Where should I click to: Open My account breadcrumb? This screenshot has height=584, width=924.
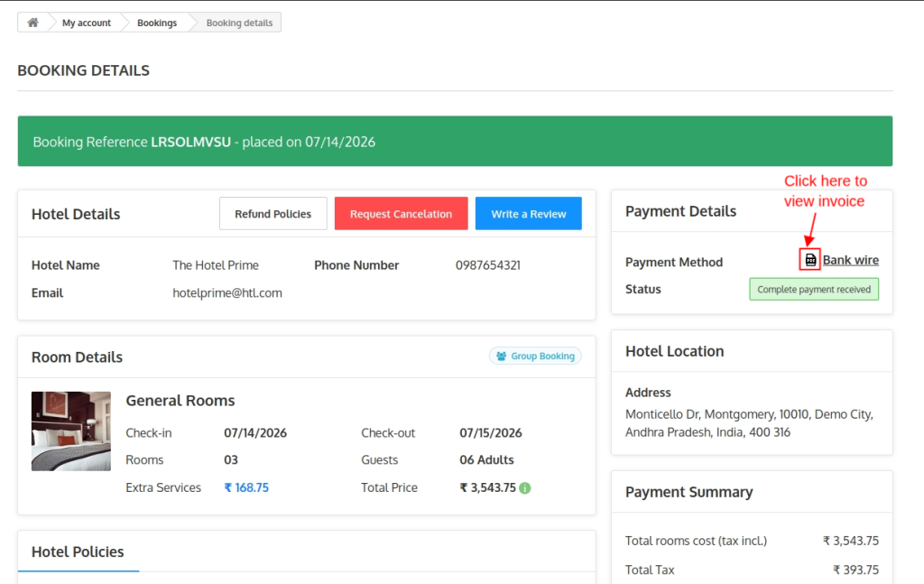(x=87, y=23)
